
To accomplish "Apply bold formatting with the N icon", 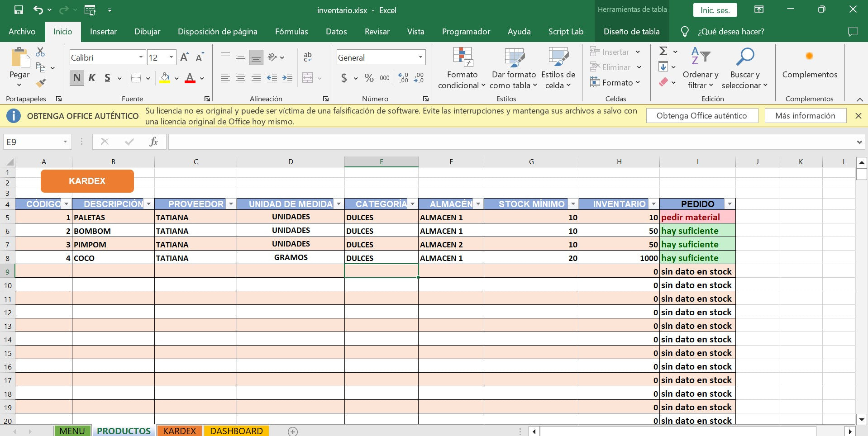I will 76,77.
